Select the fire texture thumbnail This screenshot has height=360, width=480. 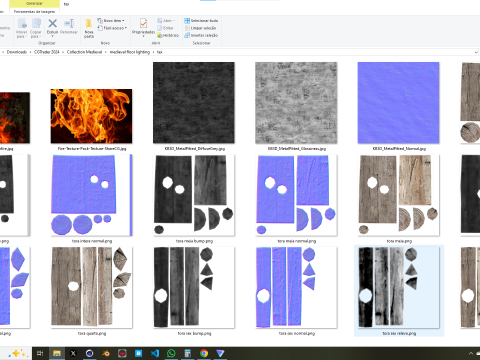pyautogui.click(x=91, y=116)
